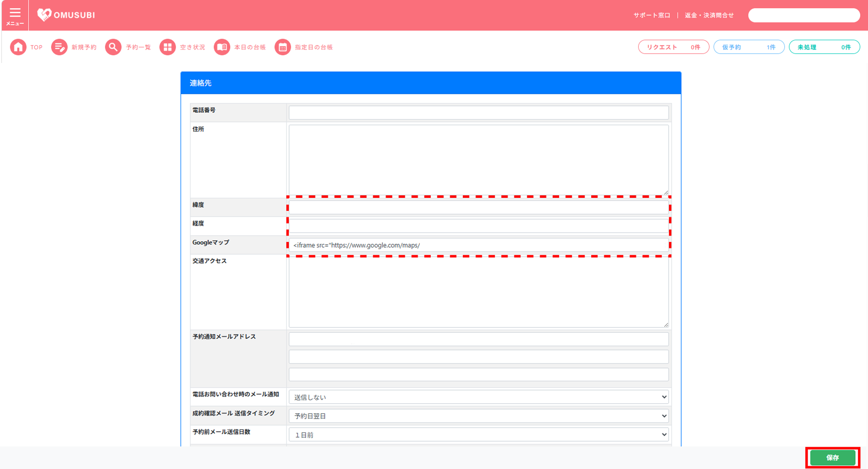Open the hamburger メニュー icon
Image resolution: width=868 pixels, height=469 pixels.
(x=15, y=15)
